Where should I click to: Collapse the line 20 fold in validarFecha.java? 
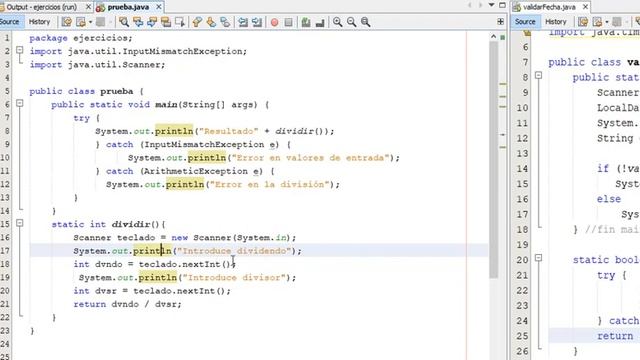(539, 258)
